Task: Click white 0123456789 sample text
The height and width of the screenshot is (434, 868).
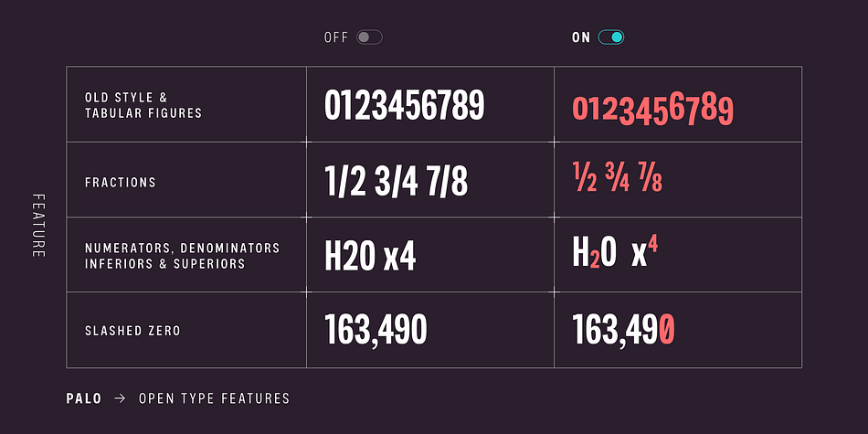Action: click(x=404, y=105)
